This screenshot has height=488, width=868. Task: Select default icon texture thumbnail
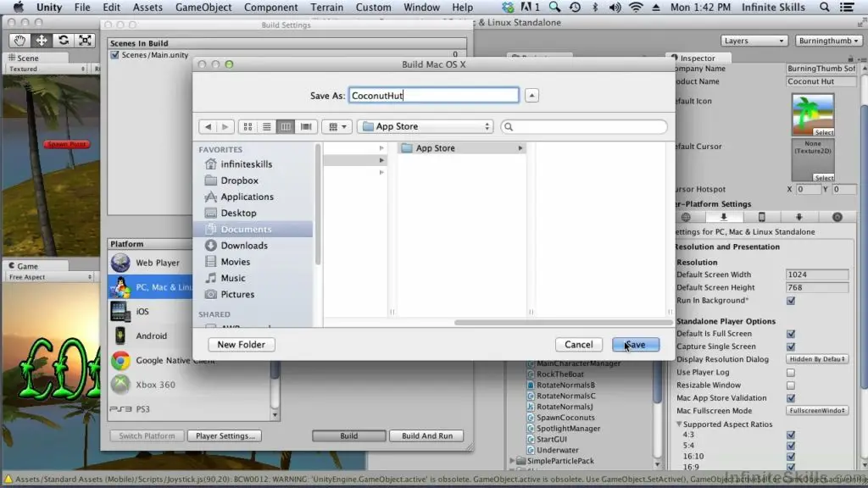[x=813, y=114]
